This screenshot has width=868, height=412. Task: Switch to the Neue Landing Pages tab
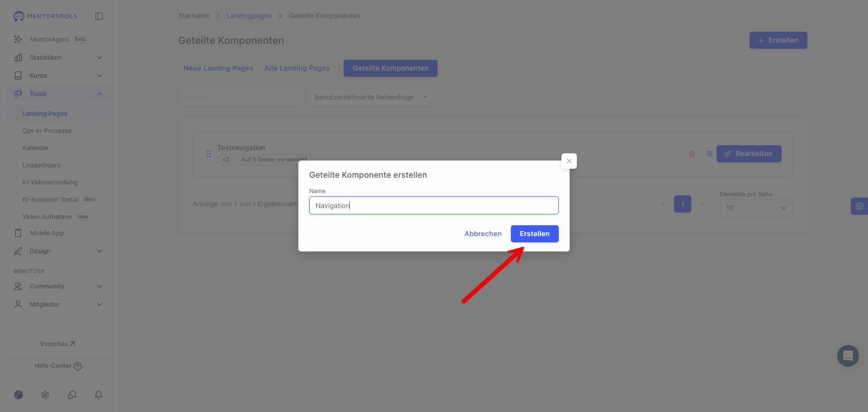click(218, 68)
